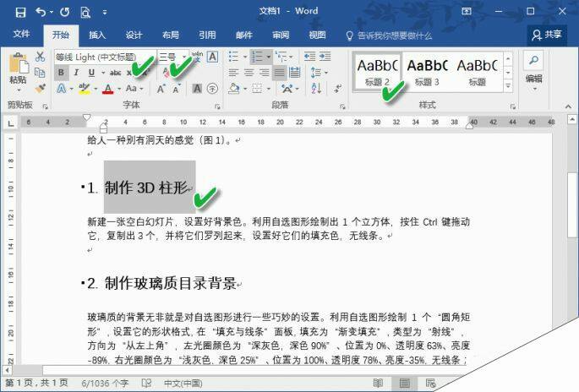The height and width of the screenshot is (392, 579).
Task: Open Line and Paragraph Spacing menu
Action: (319, 73)
